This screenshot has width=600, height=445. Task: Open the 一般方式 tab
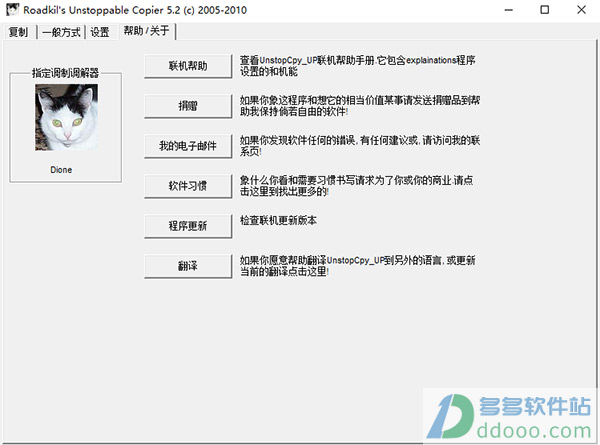coord(61,32)
